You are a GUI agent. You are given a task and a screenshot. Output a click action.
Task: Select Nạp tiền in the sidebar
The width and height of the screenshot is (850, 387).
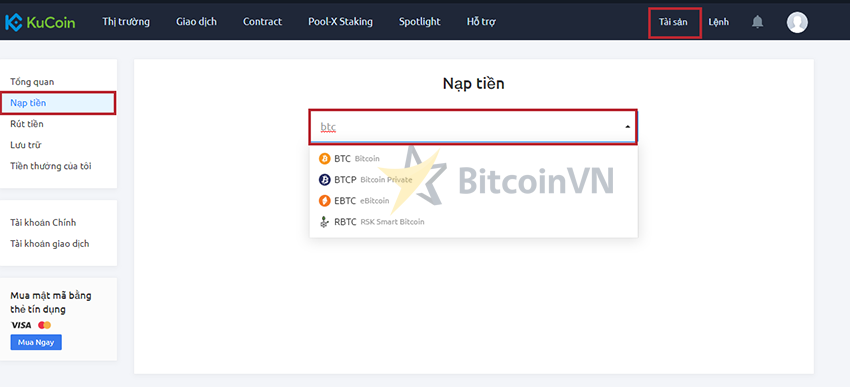(x=57, y=103)
